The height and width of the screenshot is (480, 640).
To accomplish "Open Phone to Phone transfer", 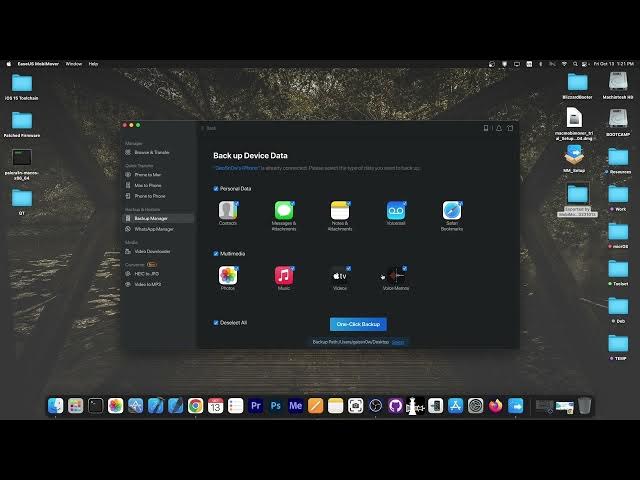I will coord(149,196).
